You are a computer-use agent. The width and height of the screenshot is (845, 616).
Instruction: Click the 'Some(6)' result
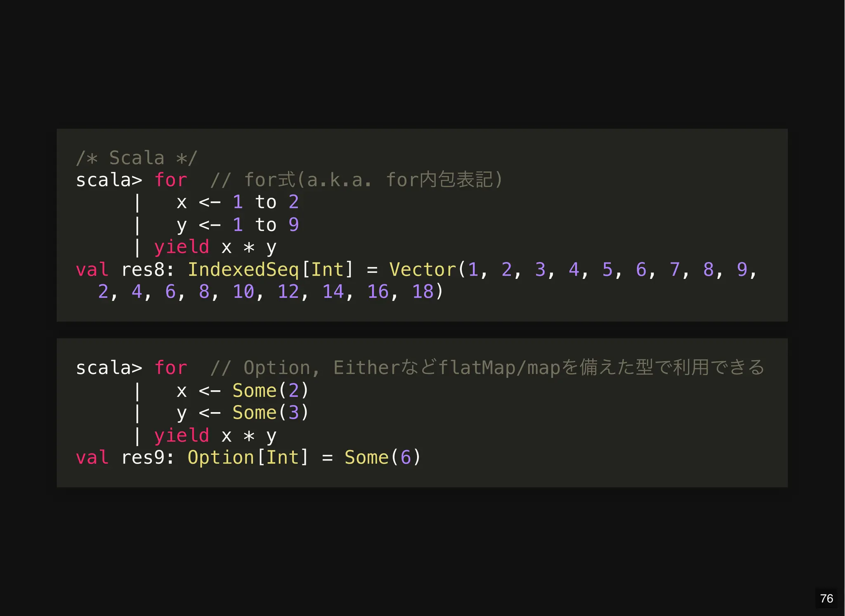[382, 458]
